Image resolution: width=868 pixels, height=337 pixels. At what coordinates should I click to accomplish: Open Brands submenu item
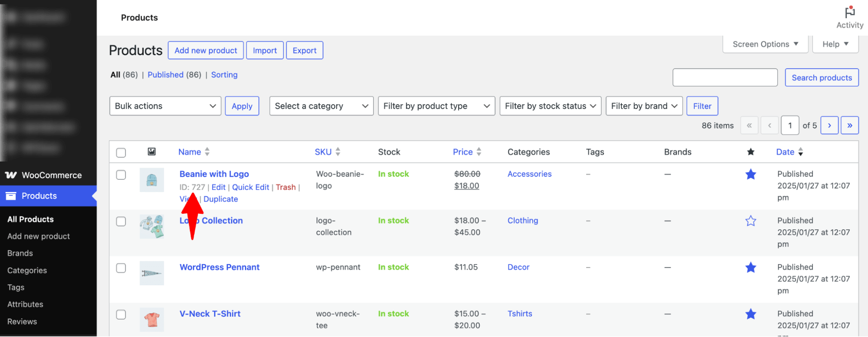(x=20, y=253)
